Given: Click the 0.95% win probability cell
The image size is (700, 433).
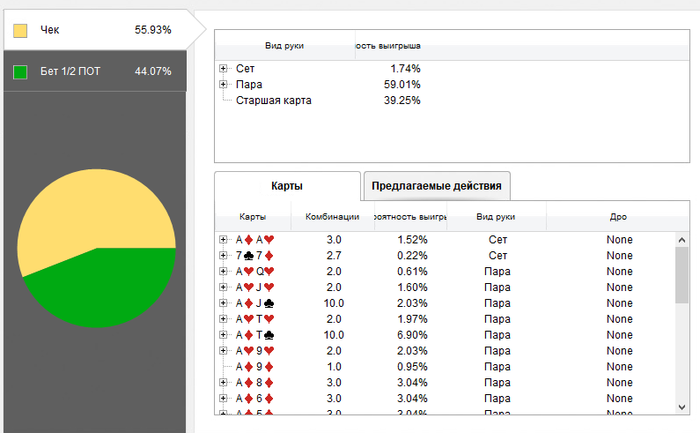Looking at the screenshot, I should (x=412, y=367).
